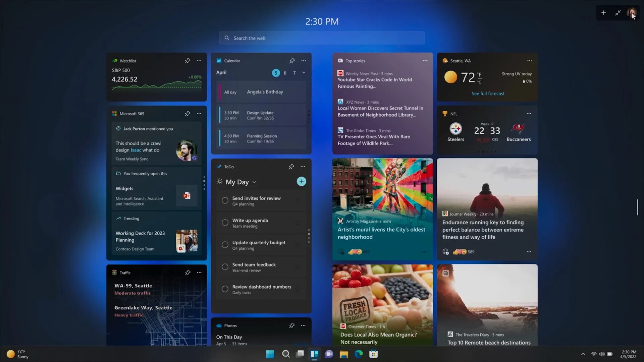Click Search the web input field

tap(322, 38)
